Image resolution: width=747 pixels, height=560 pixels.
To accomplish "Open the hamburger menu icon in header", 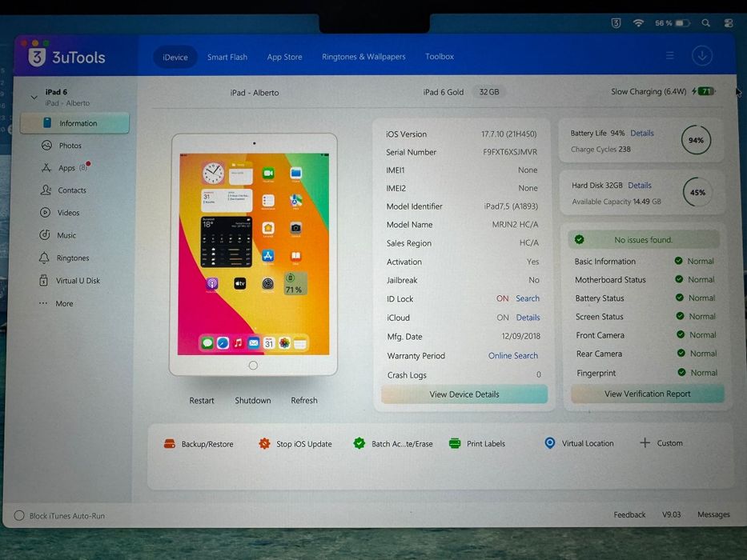I will click(x=670, y=56).
